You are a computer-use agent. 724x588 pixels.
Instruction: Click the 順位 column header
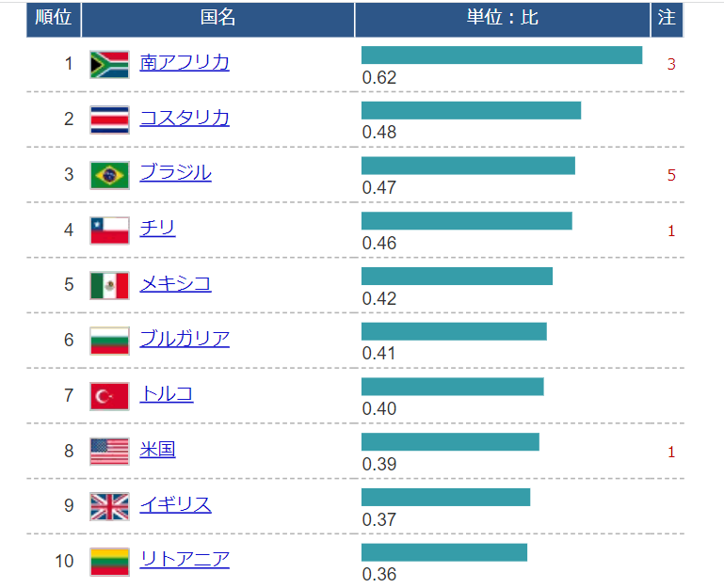(x=53, y=18)
